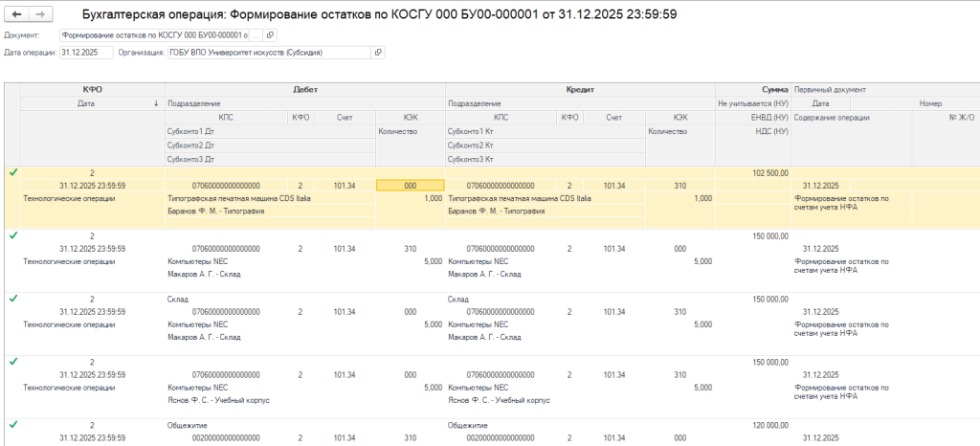The image size is (980, 446).
Task: Click debit-side Баранов Ф. М. - Типография
Action: click(216, 212)
